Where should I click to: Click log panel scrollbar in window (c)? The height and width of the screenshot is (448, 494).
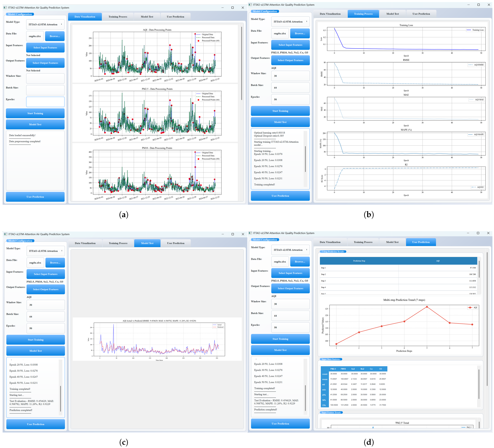point(61,399)
